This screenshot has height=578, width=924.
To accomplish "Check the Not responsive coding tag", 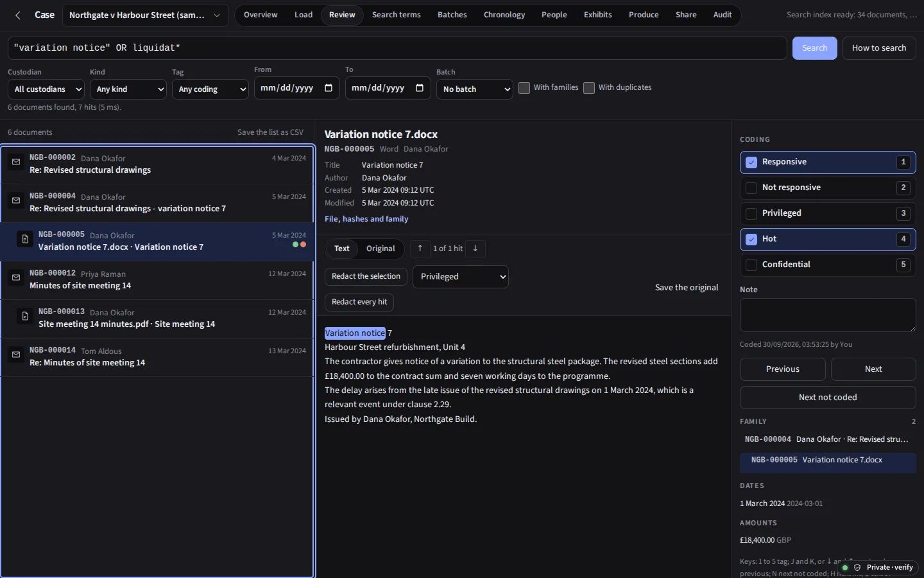I will pos(751,188).
